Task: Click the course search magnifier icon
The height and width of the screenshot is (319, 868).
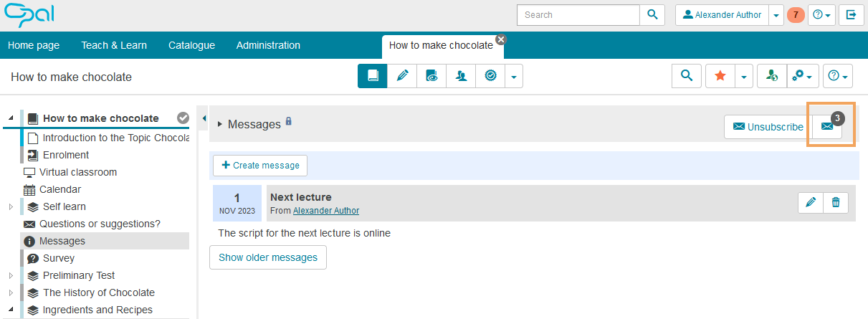Action: [687, 76]
